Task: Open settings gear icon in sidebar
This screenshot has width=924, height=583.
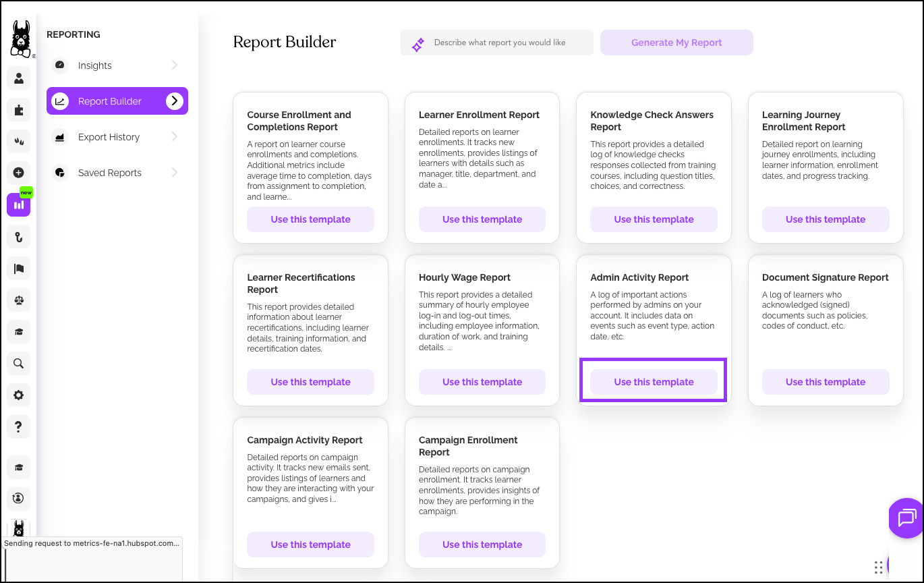Action: click(19, 395)
